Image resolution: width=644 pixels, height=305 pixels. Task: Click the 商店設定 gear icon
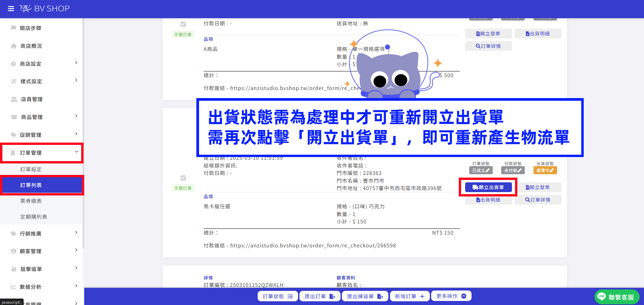13,64
